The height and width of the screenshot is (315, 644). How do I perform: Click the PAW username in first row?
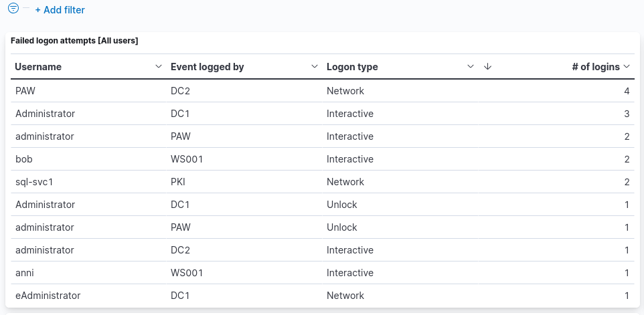(x=25, y=91)
